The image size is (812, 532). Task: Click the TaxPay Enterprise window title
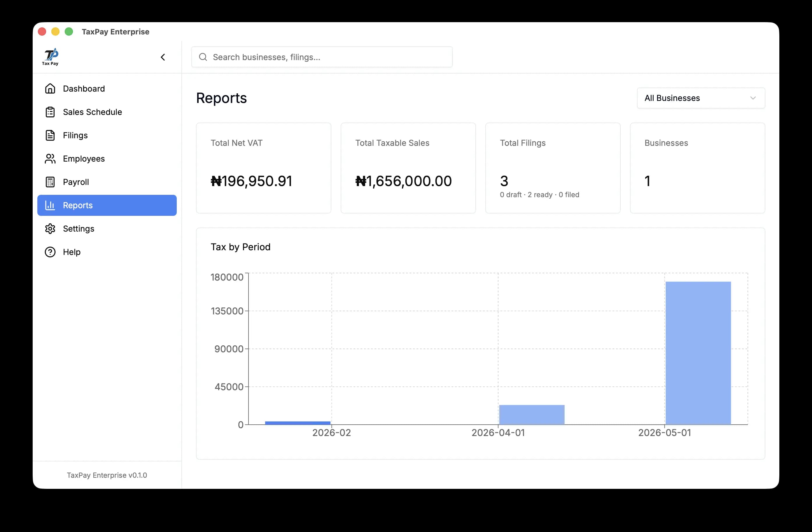point(115,32)
